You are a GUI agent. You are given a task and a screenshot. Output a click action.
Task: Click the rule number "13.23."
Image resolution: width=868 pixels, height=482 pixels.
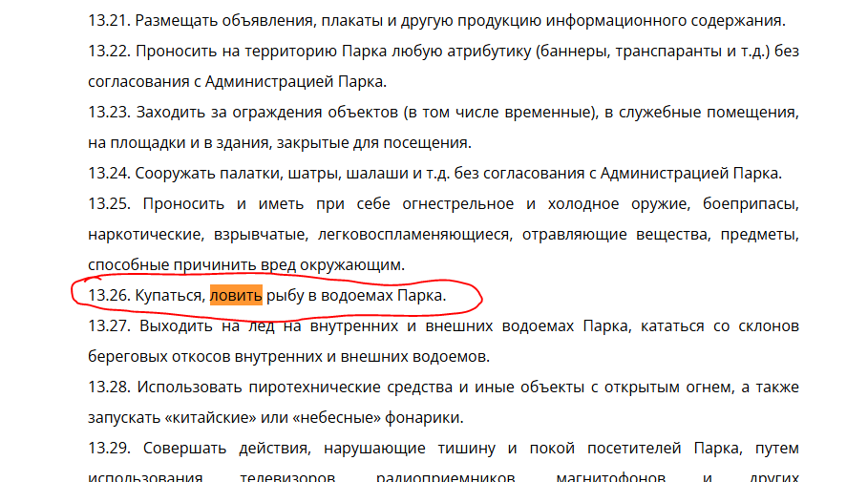(109, 112)
